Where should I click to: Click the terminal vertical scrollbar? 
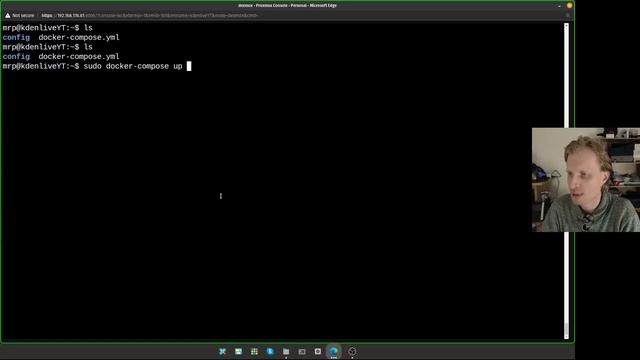tap(566, 181)
